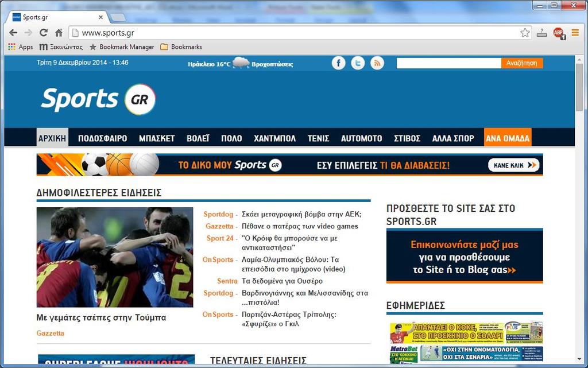Open the browser home page icon
The height and width of the screenshot is (368, 588).
point(59,33)
